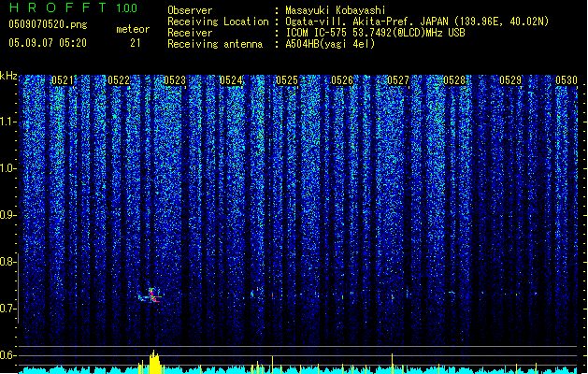
Task: Click the kHz axis unit label
Action: coord(8,76)
